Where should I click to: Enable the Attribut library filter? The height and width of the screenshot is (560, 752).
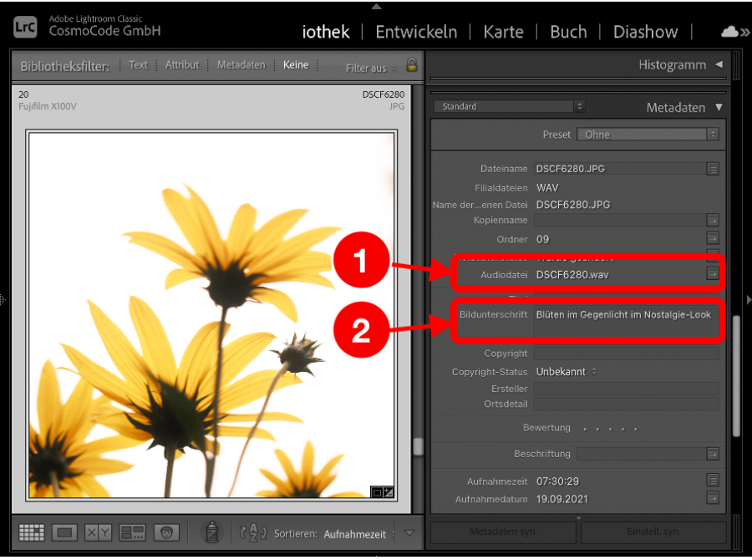[182, 64]
